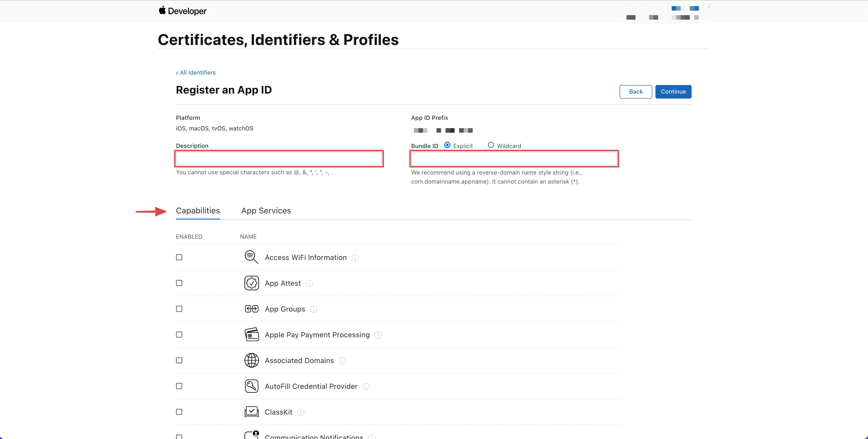Click the App Groups icon
This screenshot has height=439, width=868.
pos(251,309)
